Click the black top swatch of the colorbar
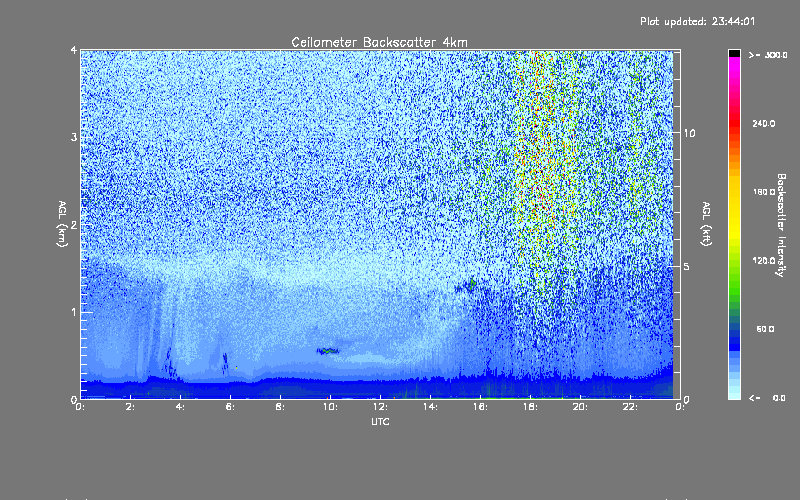Image resolution: width=800 pixels, height=500 pixels. (x=734, y=53)
